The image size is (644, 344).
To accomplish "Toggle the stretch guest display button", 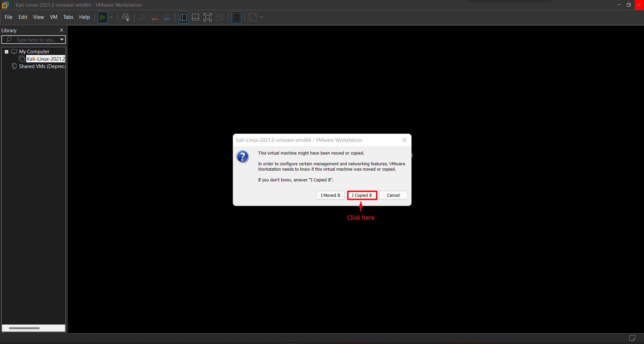I will [x=253, y=17].
